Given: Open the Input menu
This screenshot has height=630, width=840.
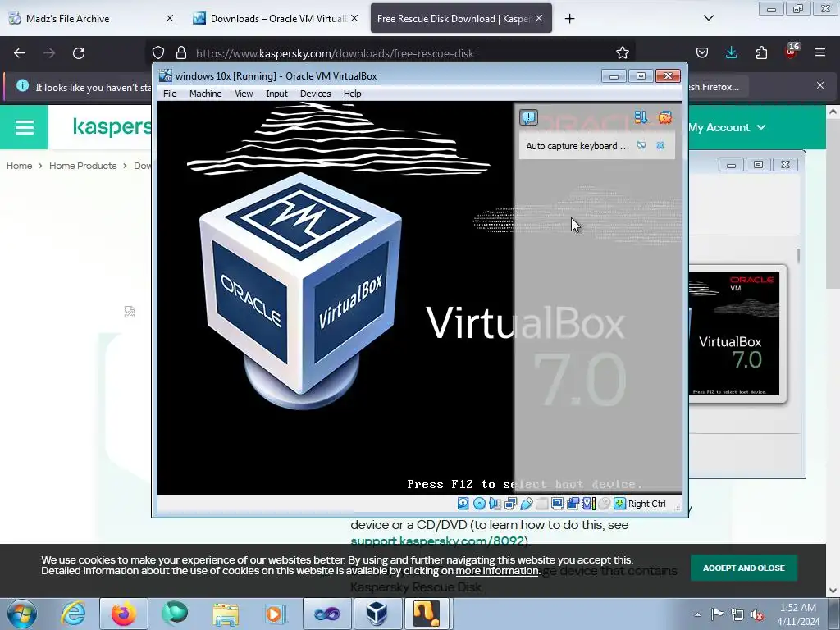Looking at the screenshot, I should [x=276, y=94].
